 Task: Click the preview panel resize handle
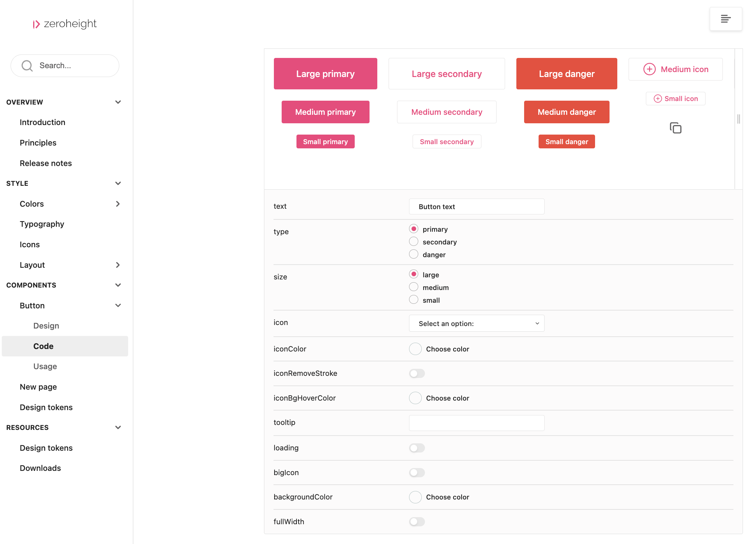[738, 119]
